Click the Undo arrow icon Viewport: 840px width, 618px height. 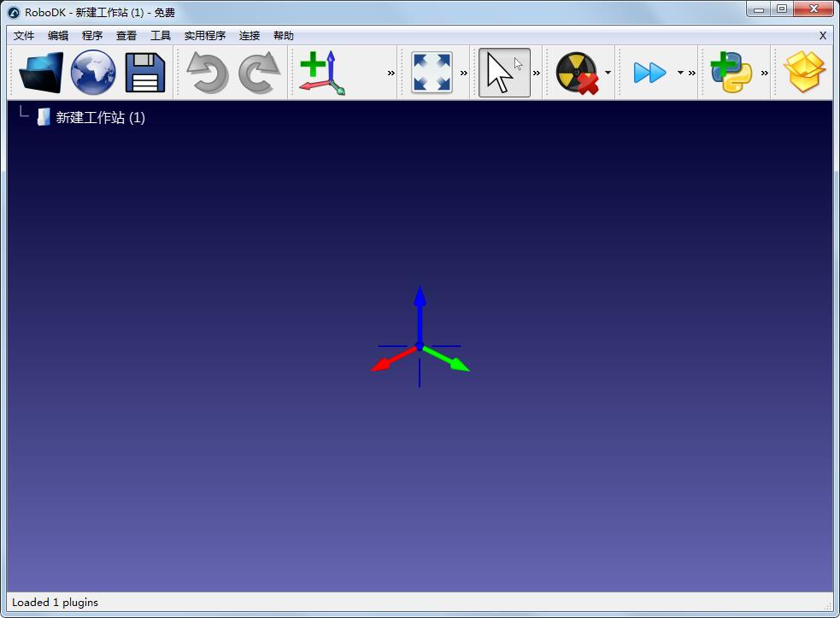point(207,73)
